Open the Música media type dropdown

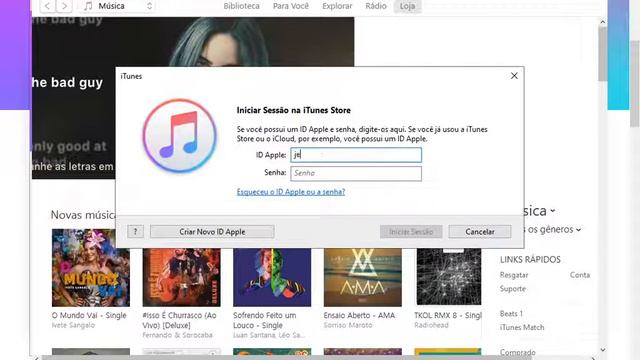point(118,6)
